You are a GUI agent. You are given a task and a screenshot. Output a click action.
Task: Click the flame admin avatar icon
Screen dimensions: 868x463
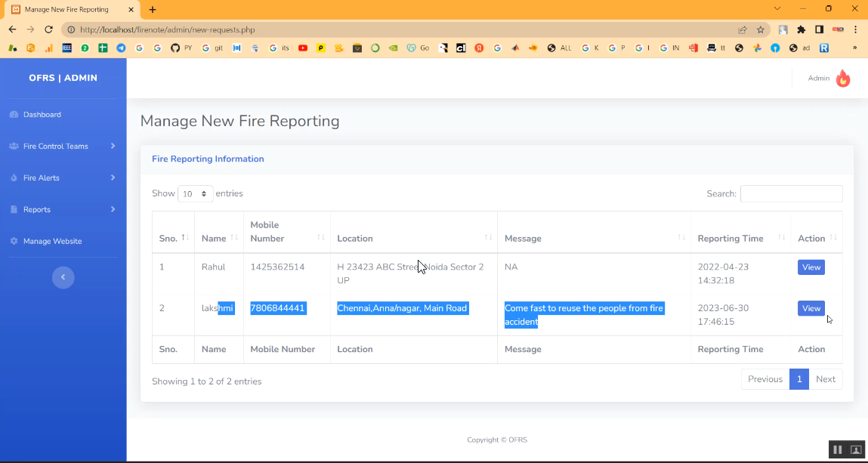tap(843, 79)
